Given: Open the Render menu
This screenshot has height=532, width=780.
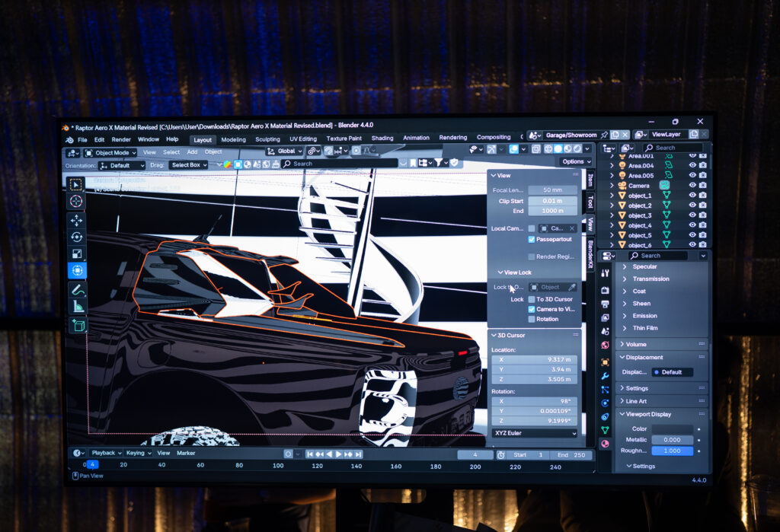Looking at the screenshot, I should (121, 139).
